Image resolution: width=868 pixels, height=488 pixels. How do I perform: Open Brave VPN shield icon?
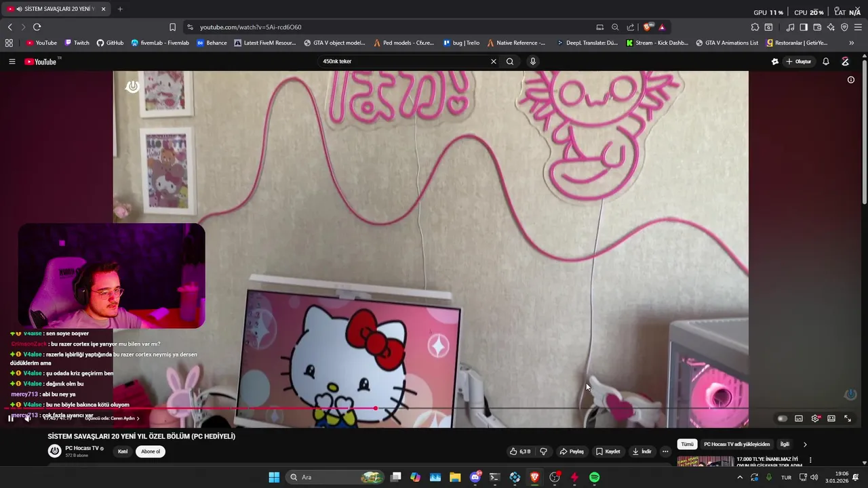point(844,27)
